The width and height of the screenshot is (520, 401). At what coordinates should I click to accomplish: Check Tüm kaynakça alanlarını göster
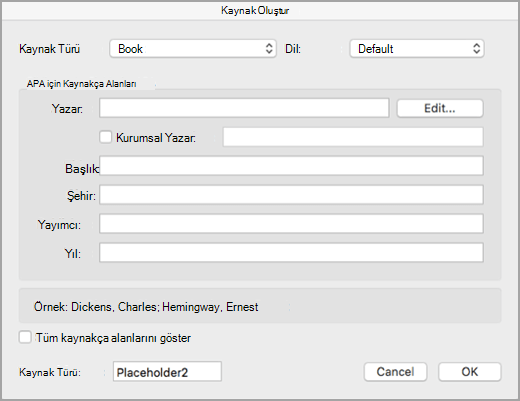25,337
